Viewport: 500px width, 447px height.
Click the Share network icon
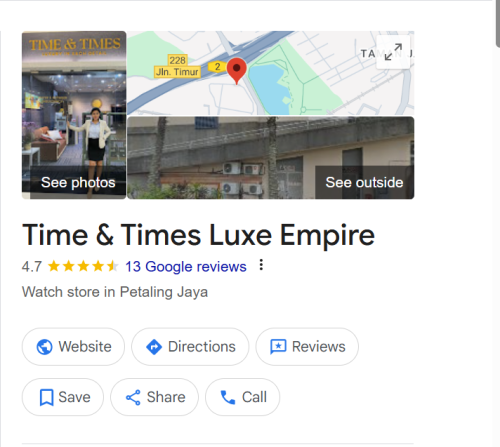coord(133,397)
